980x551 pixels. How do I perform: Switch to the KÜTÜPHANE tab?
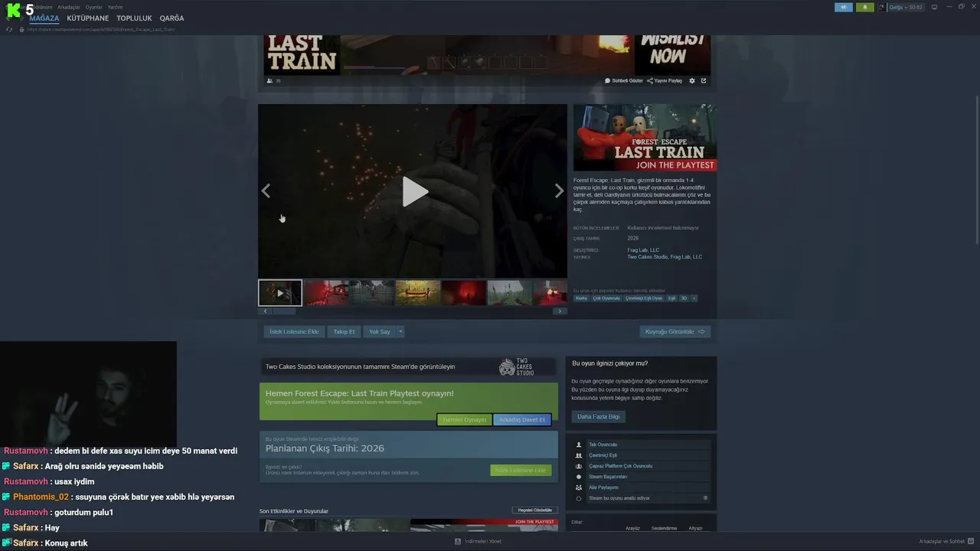(x=88, y=18)
